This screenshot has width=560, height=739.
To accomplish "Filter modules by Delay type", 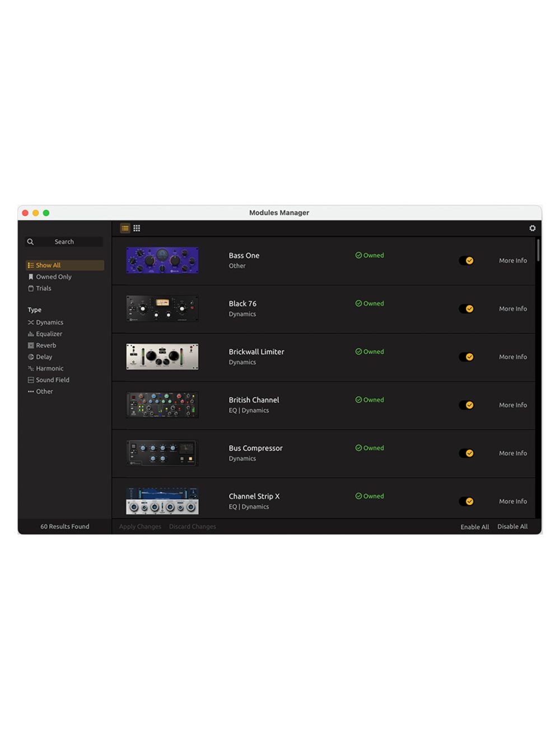I will 43,357.
